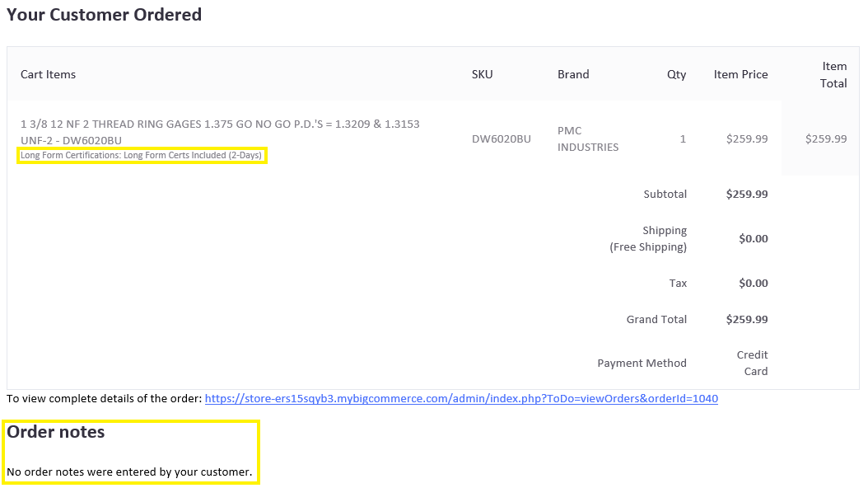
Task: Click the Grand Total amount $259.99
Action: [747, 319]
